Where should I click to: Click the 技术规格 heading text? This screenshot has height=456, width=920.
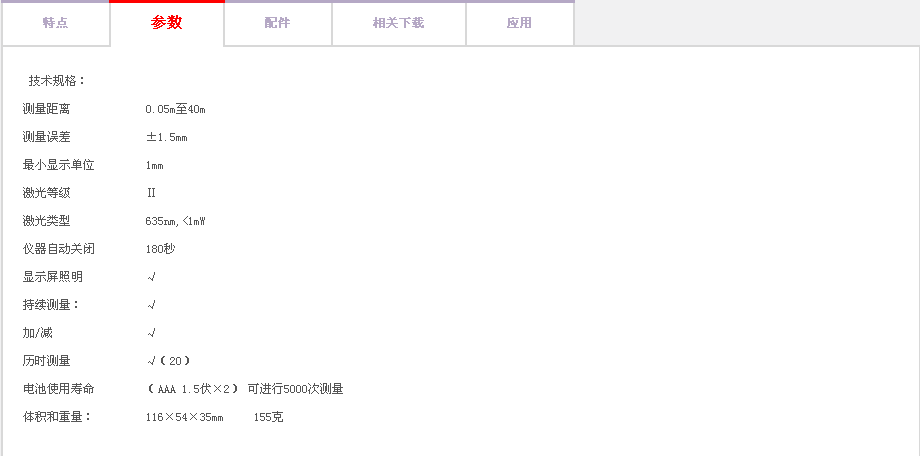pyautogui.click(x=57, y=81)
